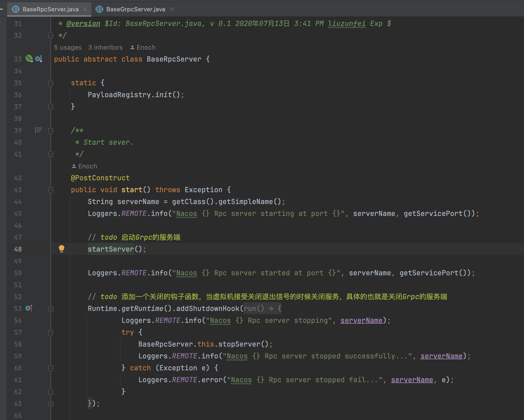This screenshot has width=524, height=420.
Task: Click the @version Javadoc tag
Action: 83,23
